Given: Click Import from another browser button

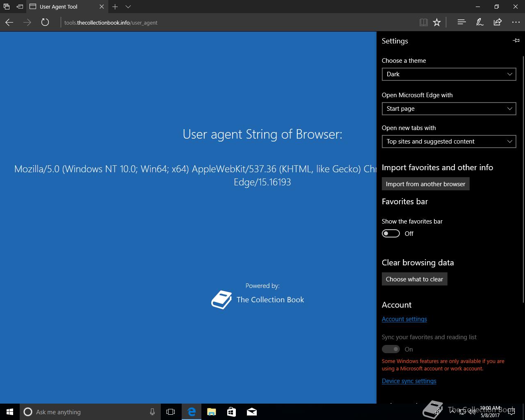Looking at the screenshot, I should pyautogui.click(x=425, y=184).
